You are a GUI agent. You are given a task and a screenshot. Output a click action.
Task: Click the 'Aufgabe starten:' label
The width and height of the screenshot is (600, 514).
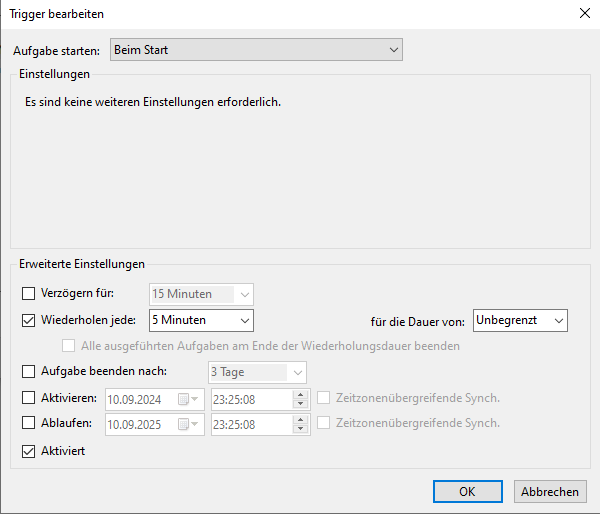(x=56, y=51)
